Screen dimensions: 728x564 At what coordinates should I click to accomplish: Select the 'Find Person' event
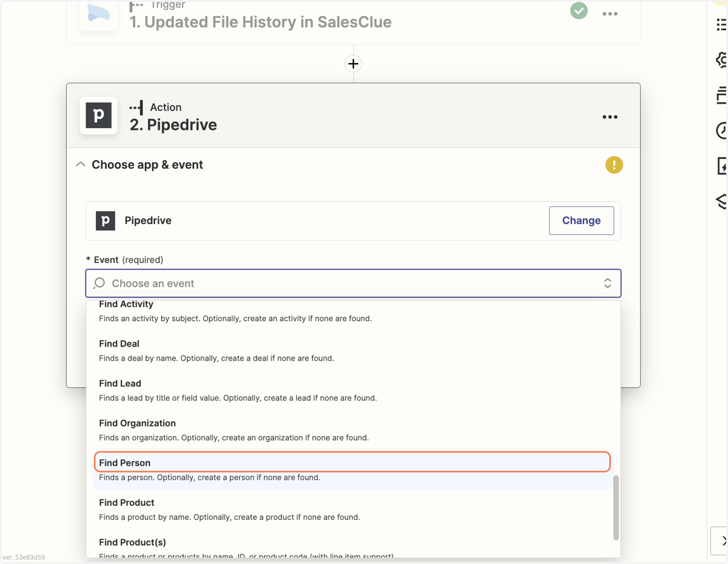click(353, 469)
